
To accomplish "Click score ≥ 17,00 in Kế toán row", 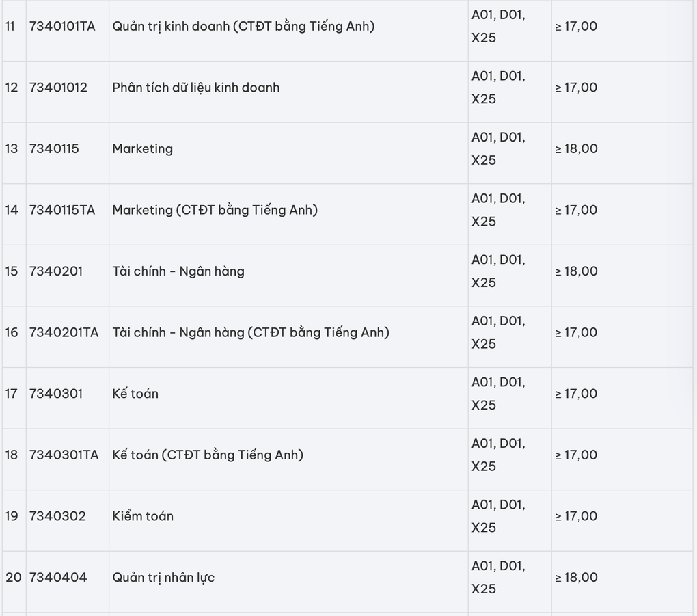I will 576,394.
